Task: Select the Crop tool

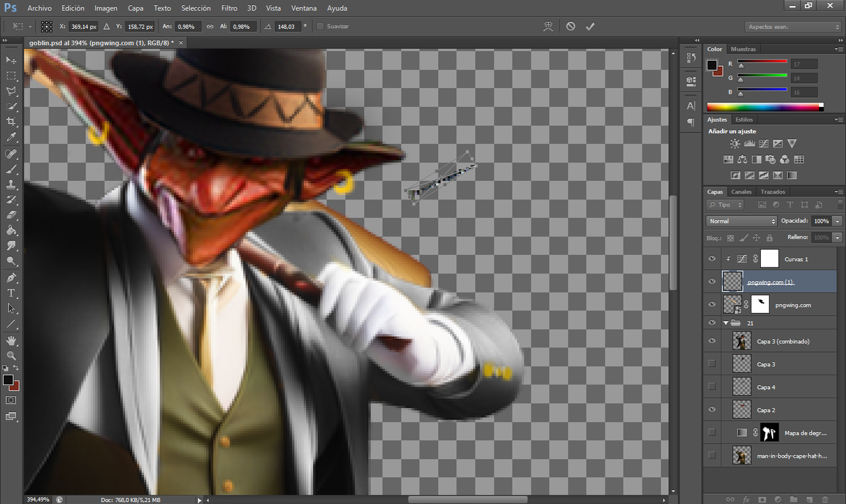Action: (x=11, y=122)
